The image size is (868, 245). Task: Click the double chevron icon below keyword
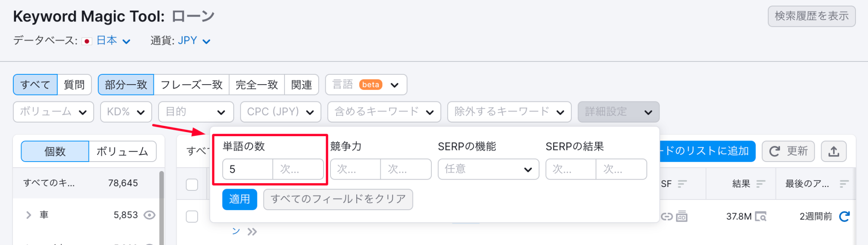(x=252, y=232)
